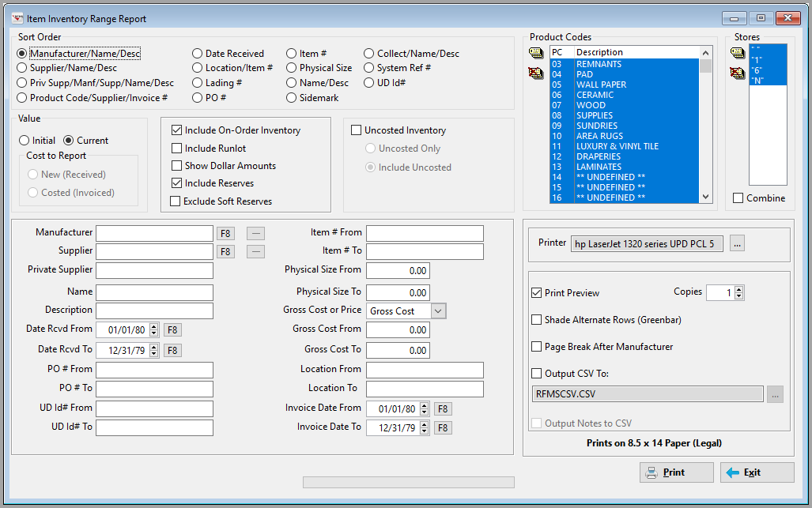Click into the Manufacturer input field
The width and height of the screenshot is (812, 508).
point(154,233)
